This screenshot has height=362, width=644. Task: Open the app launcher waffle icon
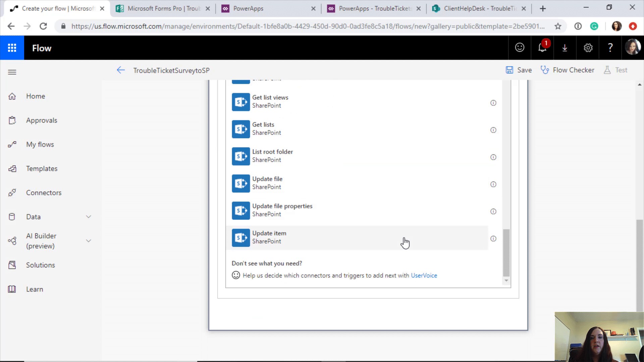[x=12, y=48]
